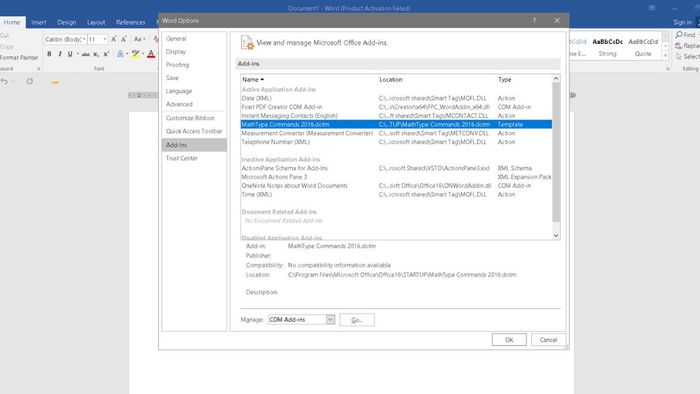The image size is (700, 394).
Task: Apply subscript formatting
Action: point(96,54)
